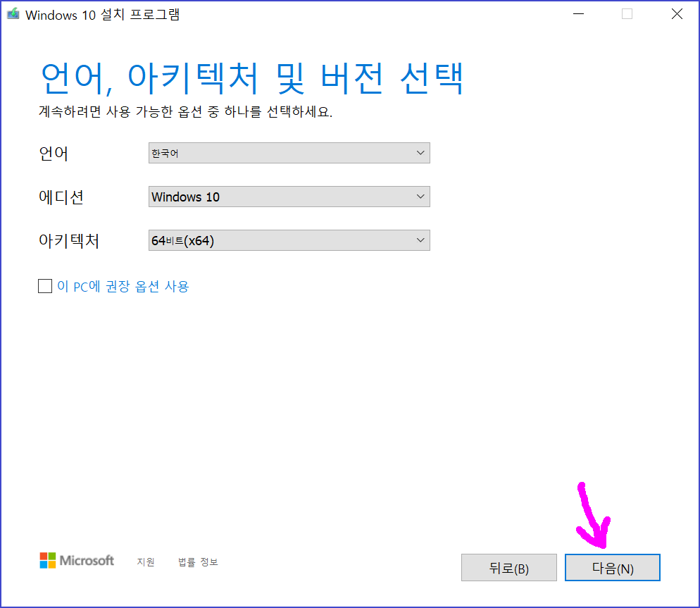Screen dimensions: 700x608
Task: Click the '언어, 아키텍처 및 버전 선택' heading
Action: click(x=253, y=78)
